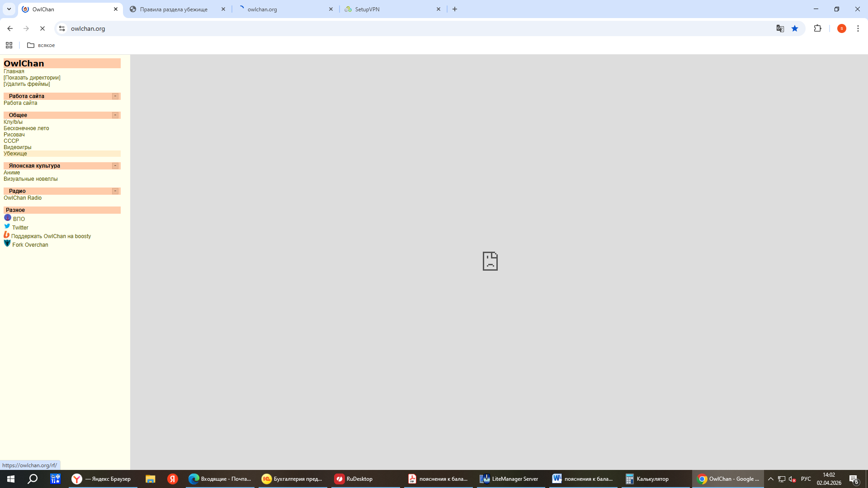
Task: Open the всякое bookmarks folder
Action: point(41,45)
